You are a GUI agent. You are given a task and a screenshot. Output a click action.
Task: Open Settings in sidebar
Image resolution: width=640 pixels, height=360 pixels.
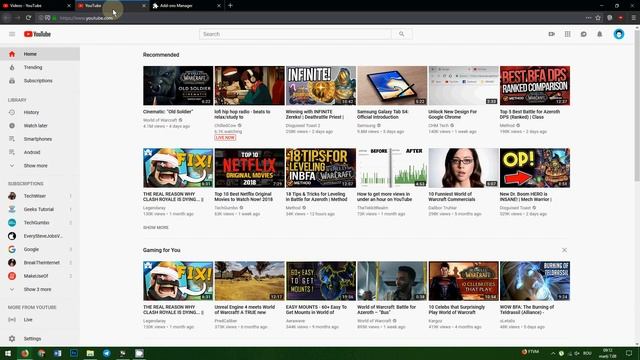pyautogui.click(x=40, y=339)
